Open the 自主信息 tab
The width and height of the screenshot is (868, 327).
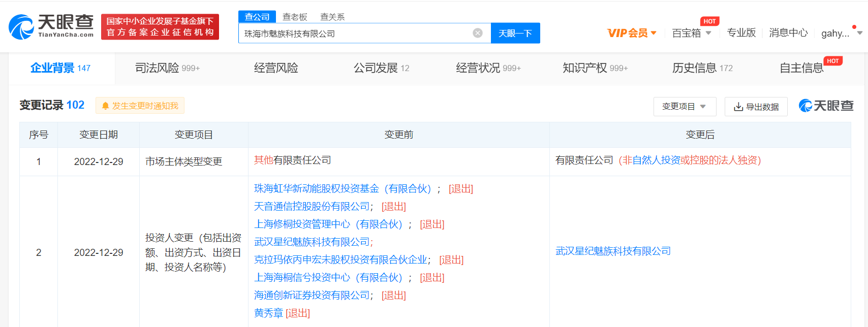[801, 68]
